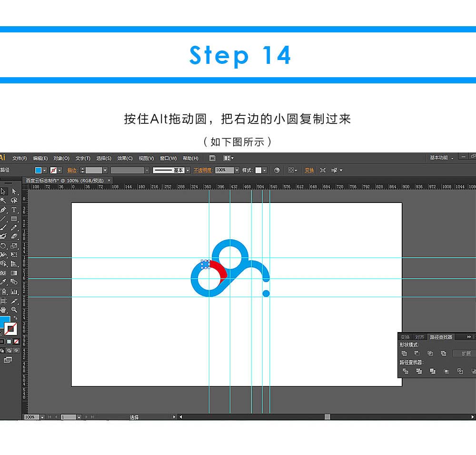Select the Blend tool
Image resolution: width=476 pixels, height=455 pixels.
[14, 282]
